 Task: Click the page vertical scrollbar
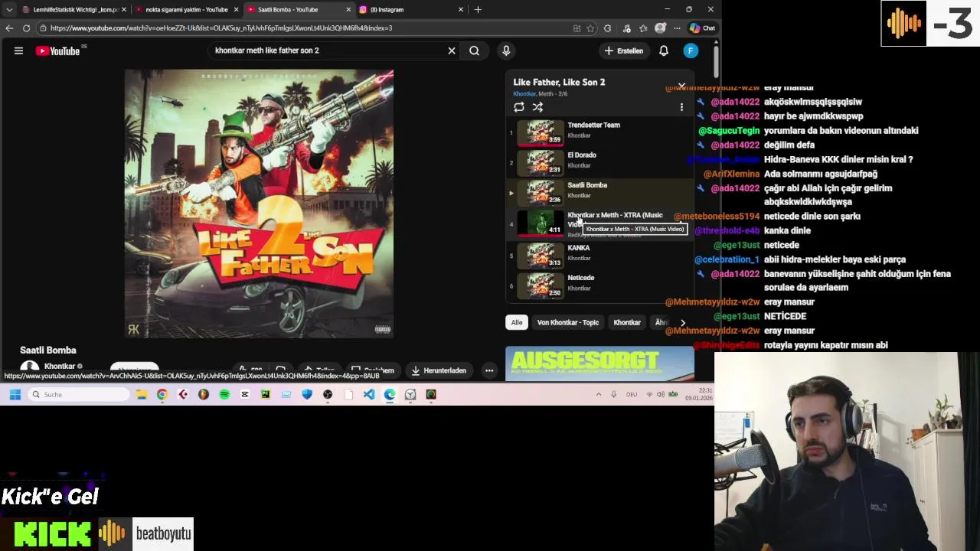tap(716, 61)
